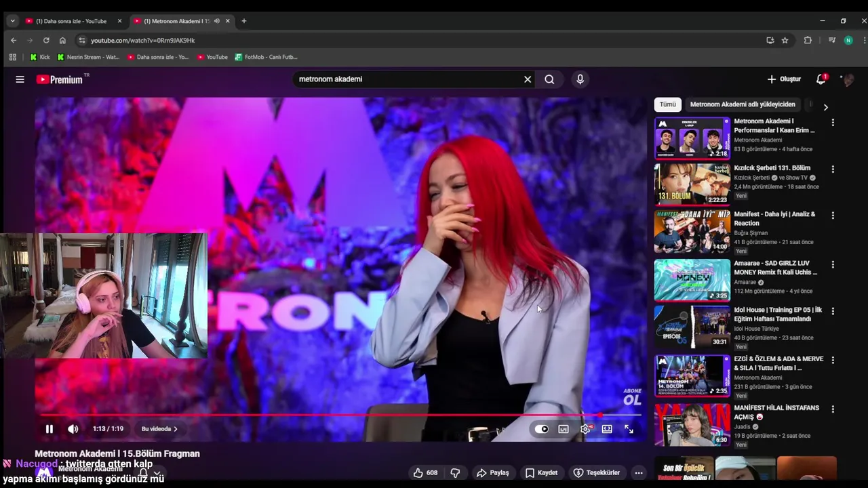Open the Amaarae MONEY remix thumbnail
This screenshot has height=488, width=868.
692,280
